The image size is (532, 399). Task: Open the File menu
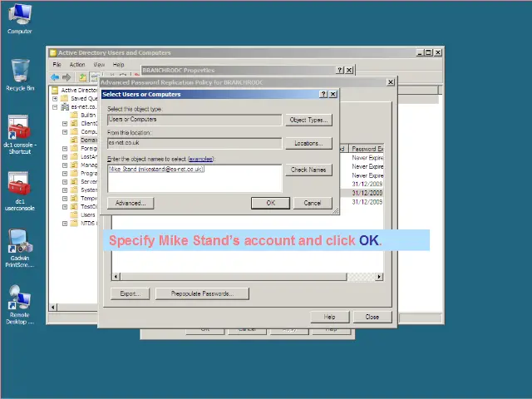click(x=57, y=65)
